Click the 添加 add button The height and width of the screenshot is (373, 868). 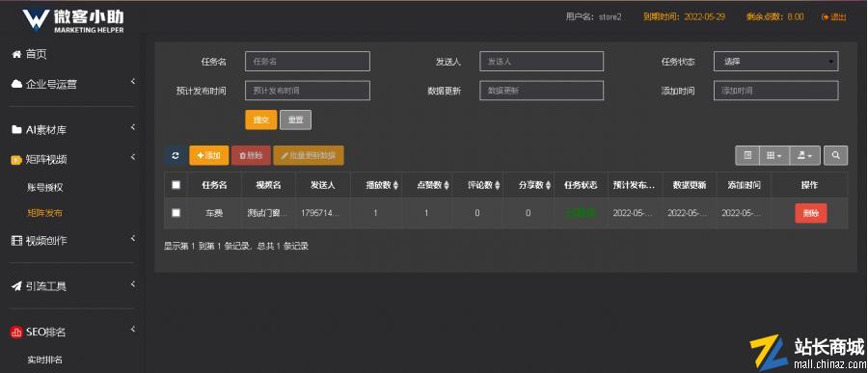click(x=208, y=155)
